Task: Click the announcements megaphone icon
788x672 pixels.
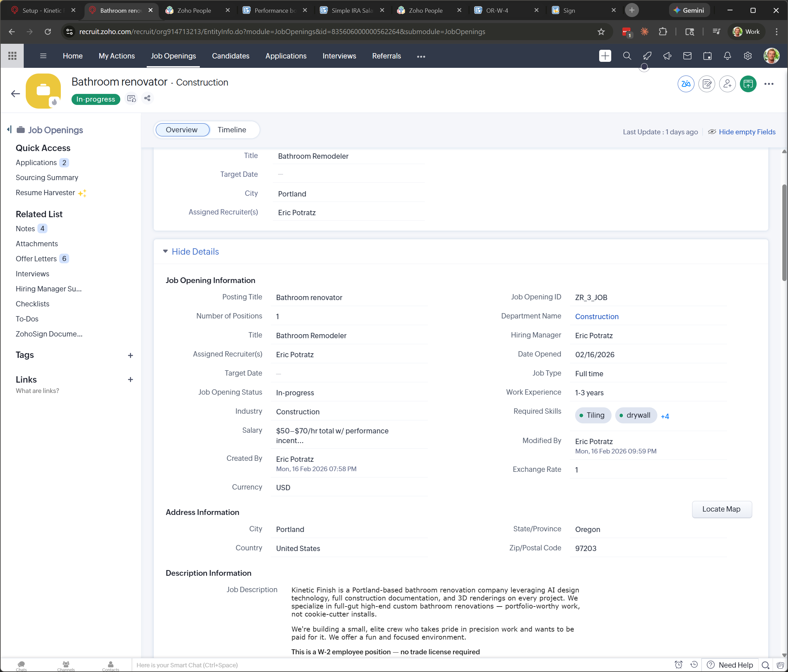Action: pyautogui.click(x=667, y=56)
